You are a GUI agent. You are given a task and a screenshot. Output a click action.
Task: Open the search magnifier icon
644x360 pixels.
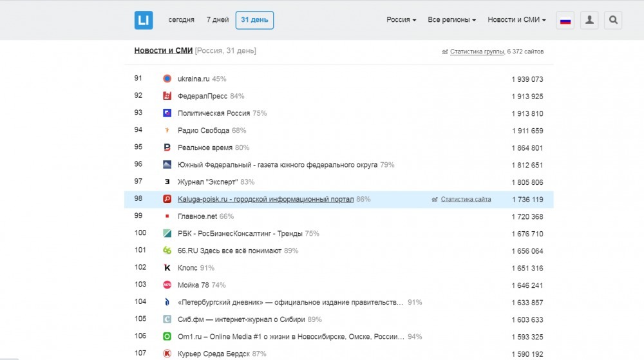click(613, 20)
